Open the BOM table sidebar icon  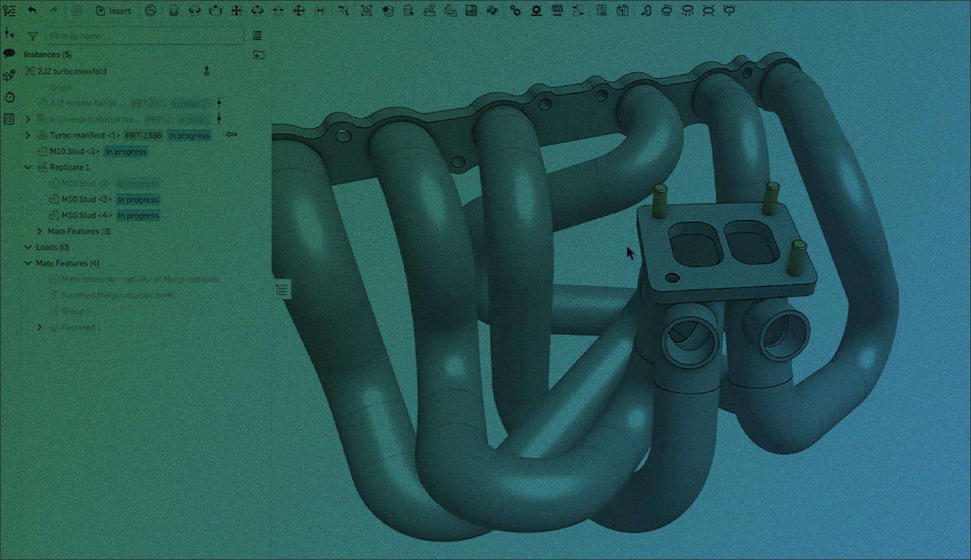tap(9, 120)
